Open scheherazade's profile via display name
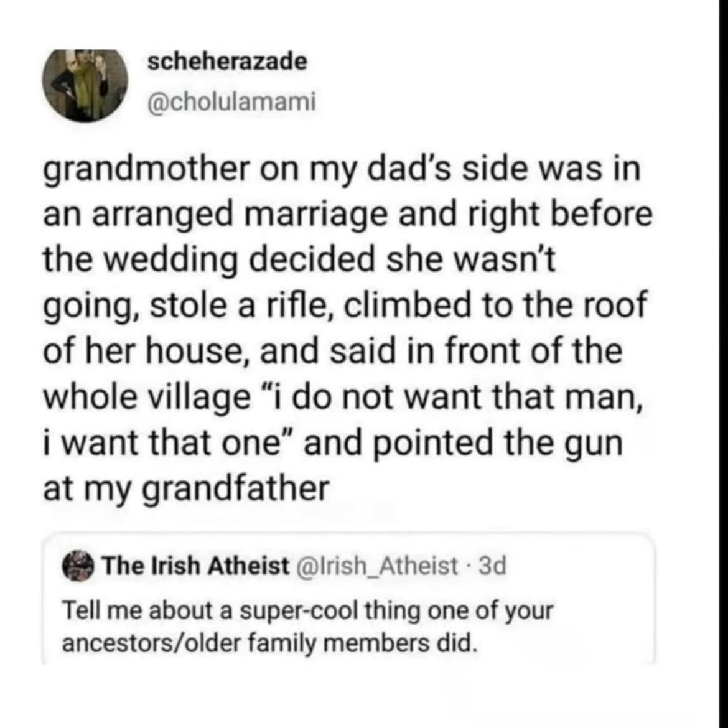Screen dimensions: 728x728 click(226, 60)
